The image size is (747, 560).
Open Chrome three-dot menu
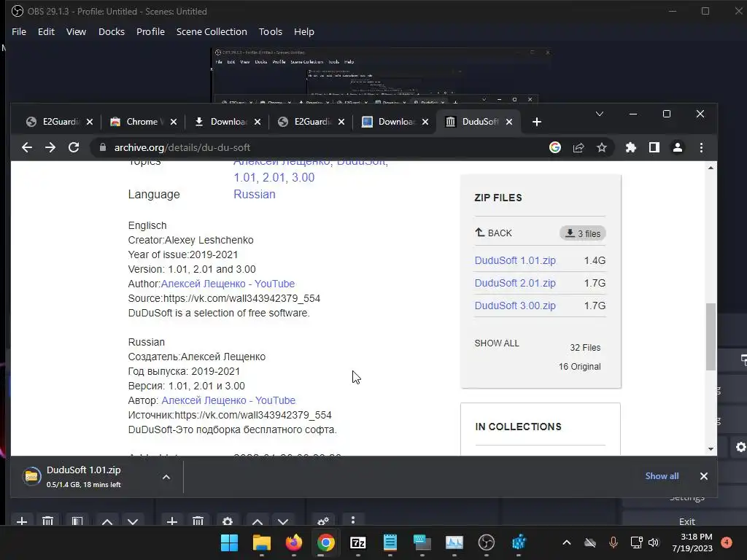pos(701,147)
